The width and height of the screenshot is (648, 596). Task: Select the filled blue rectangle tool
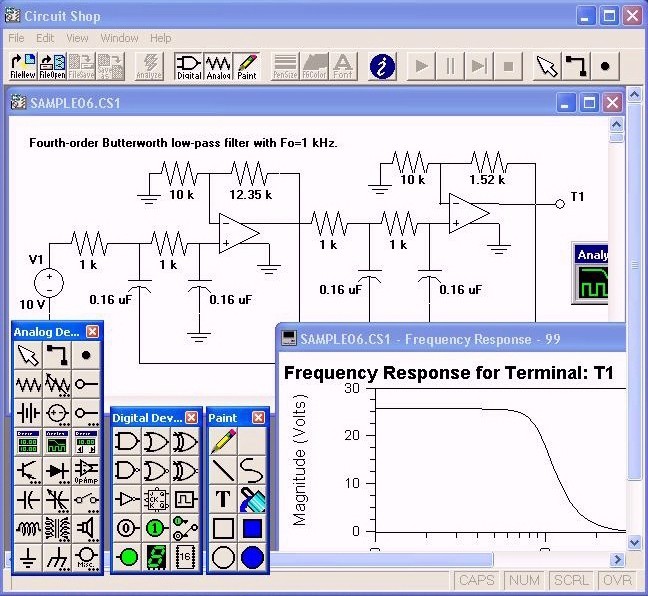tap(252, 528)
